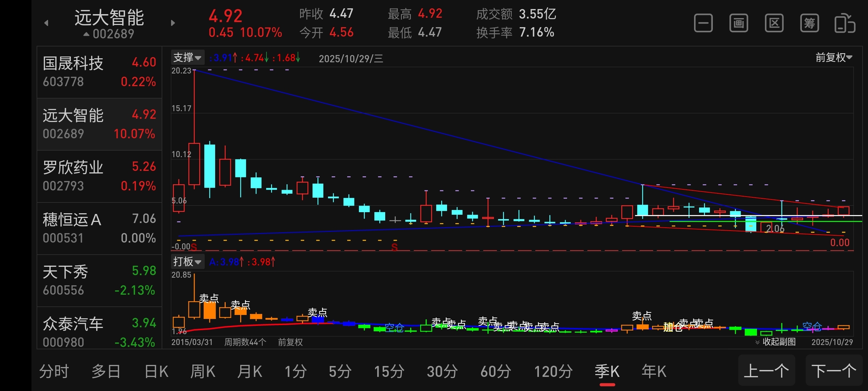Switch to the 日K tab
Image resolution: width=868 pixels, height=391 pixels.
coord(156,371)
